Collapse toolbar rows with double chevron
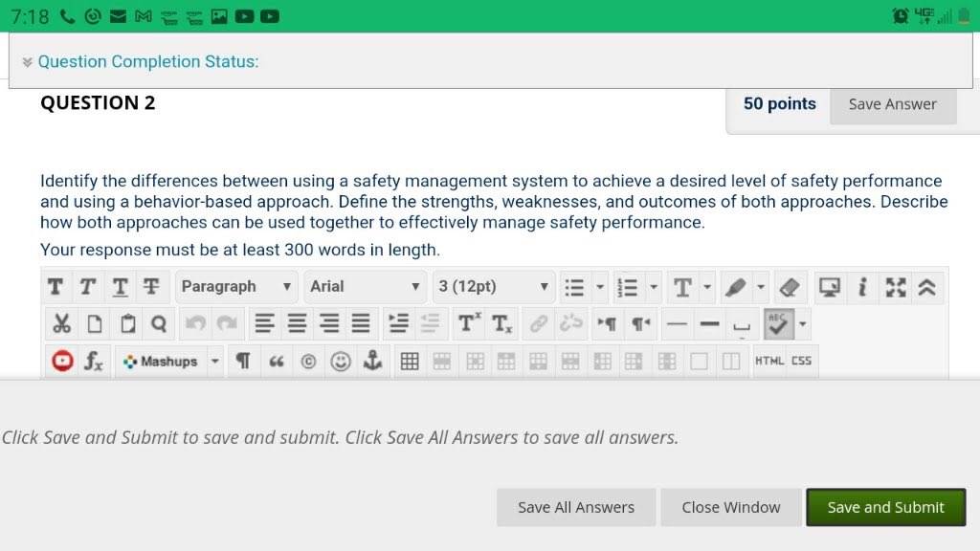 926,287
